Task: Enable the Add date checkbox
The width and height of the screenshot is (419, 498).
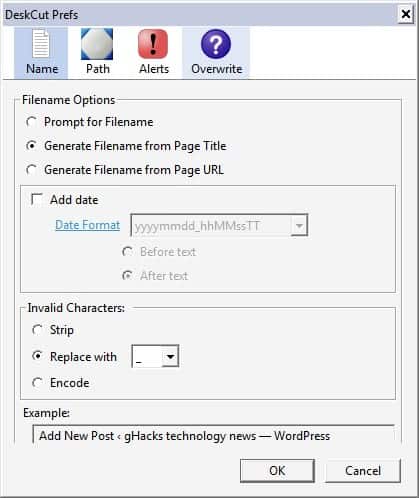Action: 37,200
